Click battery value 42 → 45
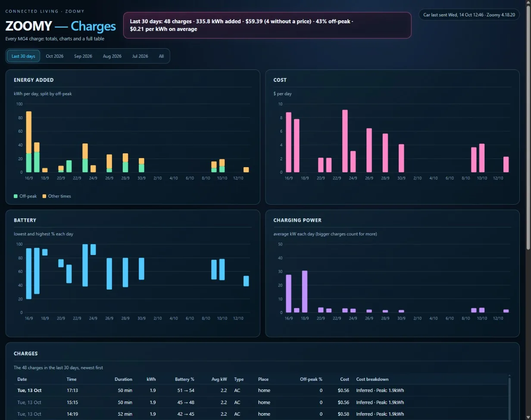 (186, 414)
